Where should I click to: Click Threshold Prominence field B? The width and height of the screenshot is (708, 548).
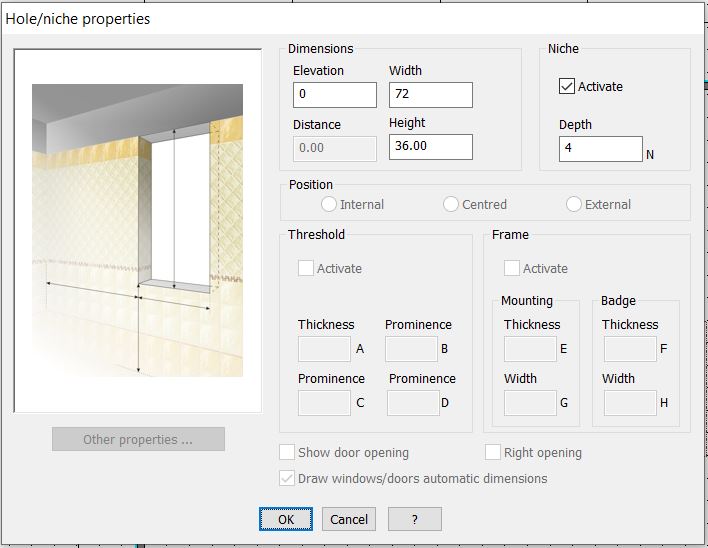tap(411, 348)
